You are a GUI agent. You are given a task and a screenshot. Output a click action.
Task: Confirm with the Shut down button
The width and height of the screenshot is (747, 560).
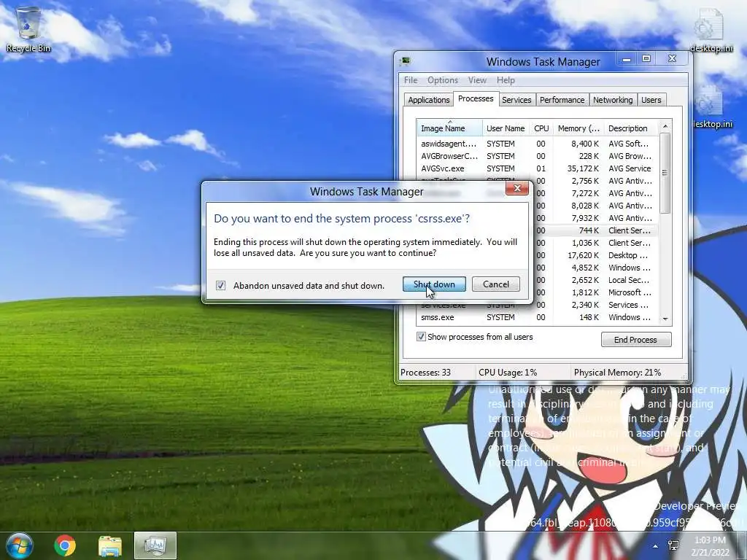[434, 284]
